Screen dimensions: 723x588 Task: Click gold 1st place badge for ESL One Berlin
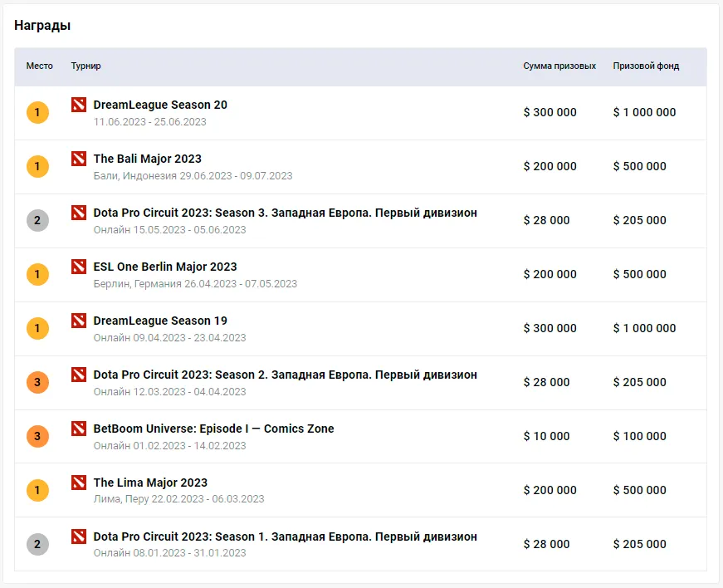(x=38, y=274)
